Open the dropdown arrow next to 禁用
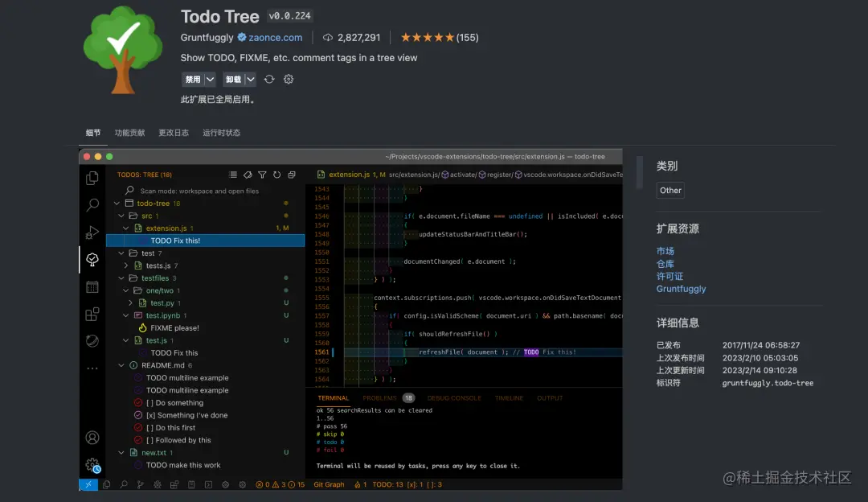 point(211,79)
